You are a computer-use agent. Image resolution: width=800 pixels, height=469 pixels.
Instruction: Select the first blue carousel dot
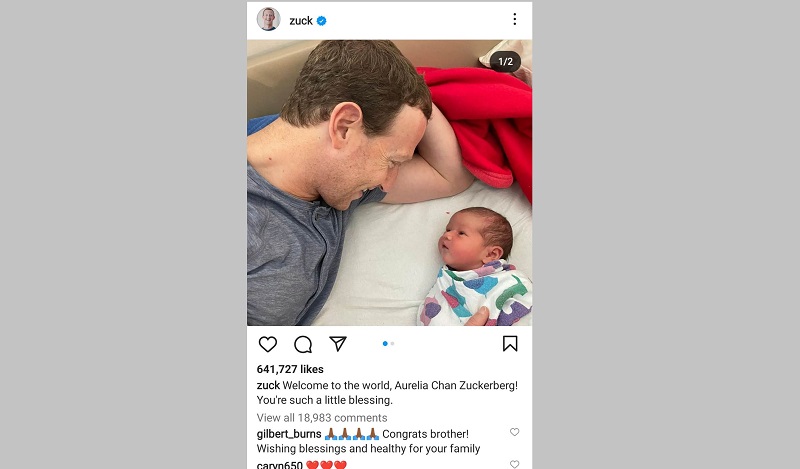[385, 343]
